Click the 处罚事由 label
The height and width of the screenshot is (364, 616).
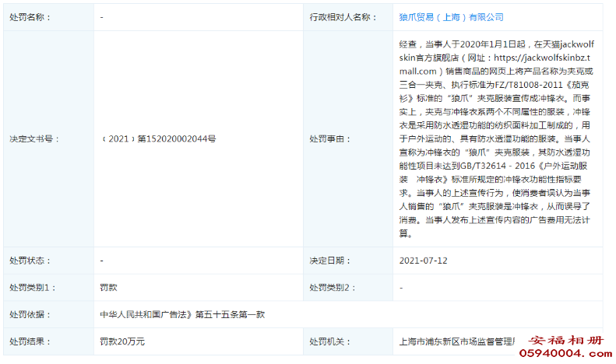[x=329, y=139]
